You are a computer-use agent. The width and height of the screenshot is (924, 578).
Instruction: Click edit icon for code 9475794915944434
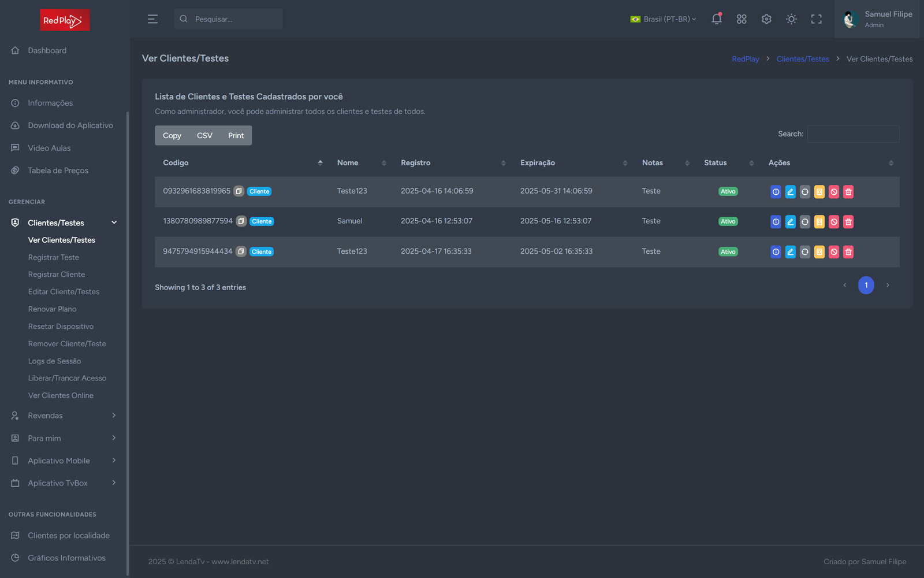pos(790,252)
